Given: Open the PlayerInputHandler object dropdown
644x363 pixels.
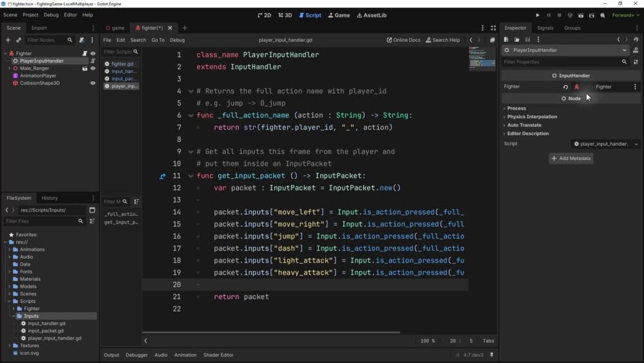Looking at the screenshot, I should (x=565, y=50).
